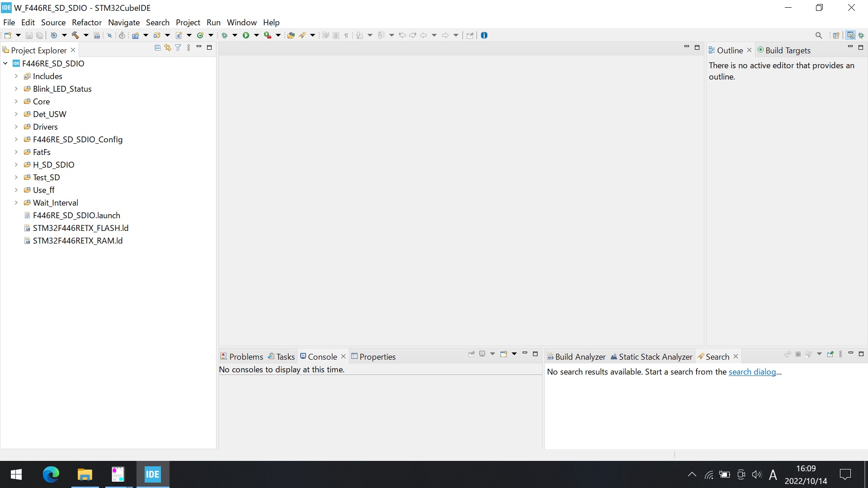868x488 pixels.
Task: Open the Project menu
Action: click(x=188, y=22)
